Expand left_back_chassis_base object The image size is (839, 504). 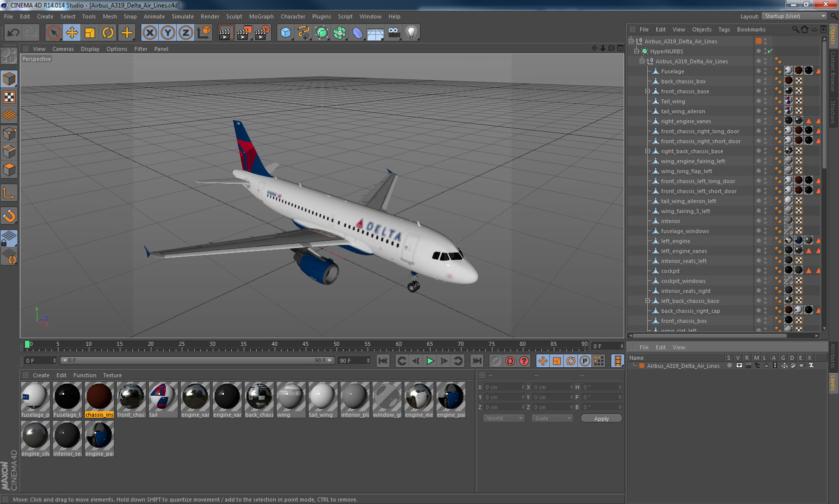point(648,301)
